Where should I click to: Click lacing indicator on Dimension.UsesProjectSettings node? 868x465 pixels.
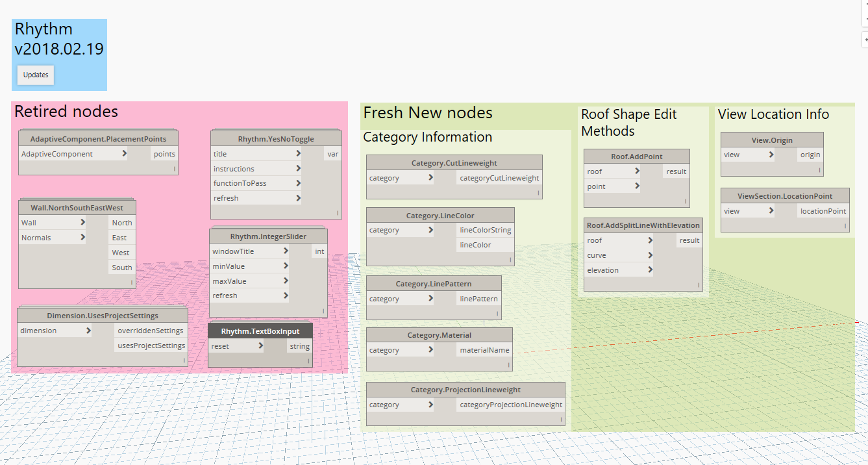184,360
